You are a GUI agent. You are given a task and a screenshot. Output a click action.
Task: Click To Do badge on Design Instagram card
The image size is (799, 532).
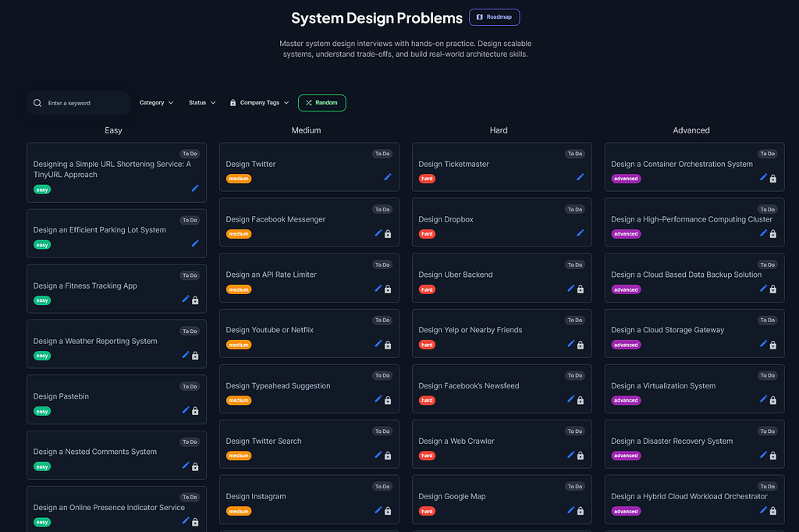click(382, 487)
